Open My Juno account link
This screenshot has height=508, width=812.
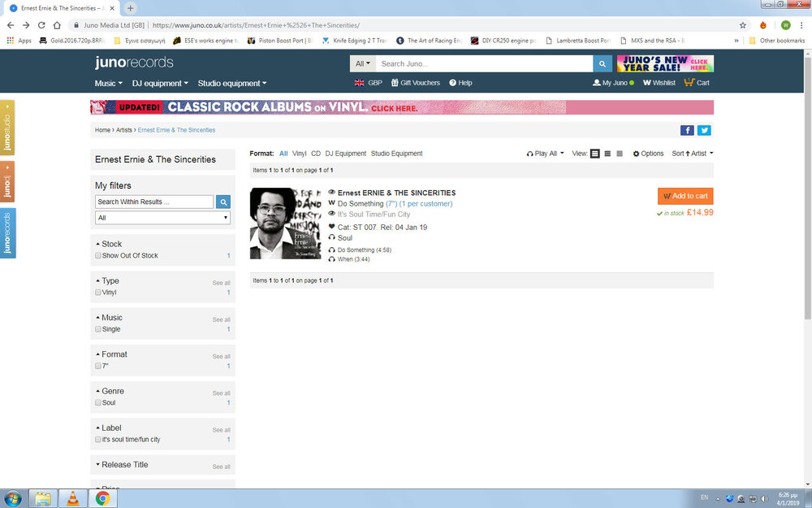(x=613, y=83)
